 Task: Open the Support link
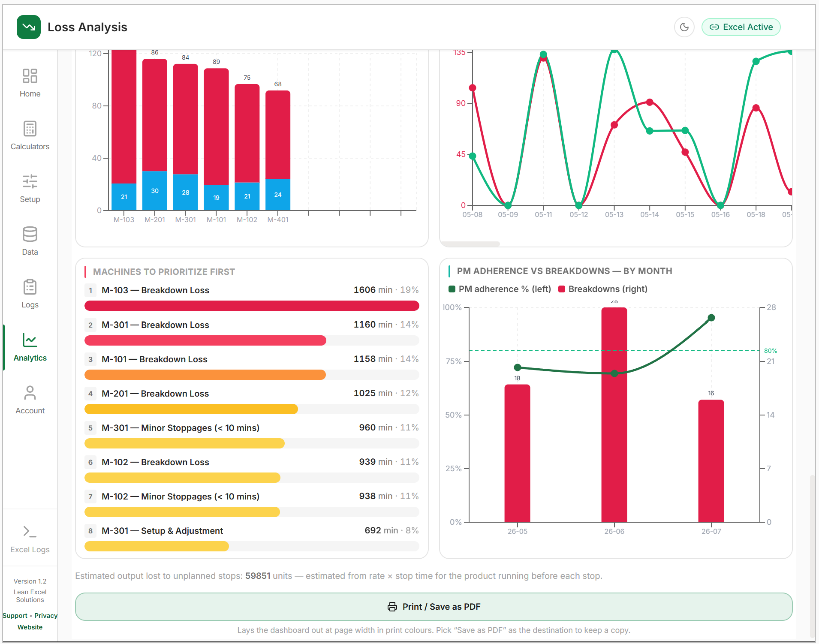[x=15, y=616]
